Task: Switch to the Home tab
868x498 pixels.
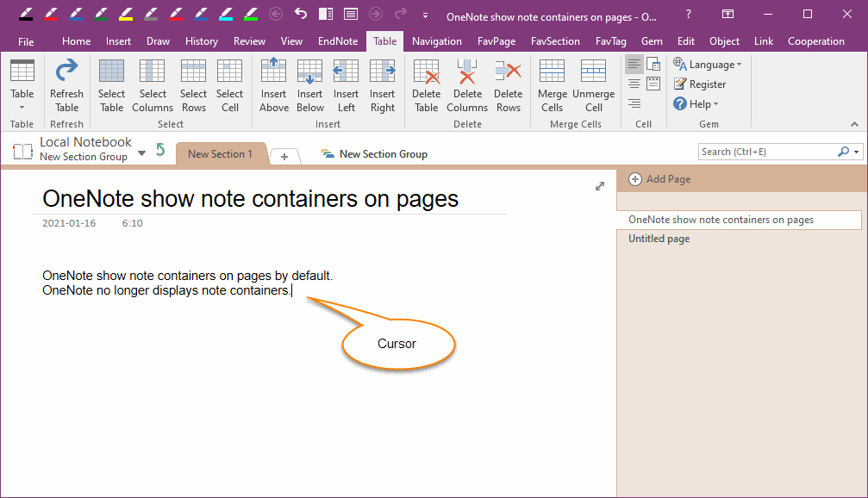Action: point(77,41)
